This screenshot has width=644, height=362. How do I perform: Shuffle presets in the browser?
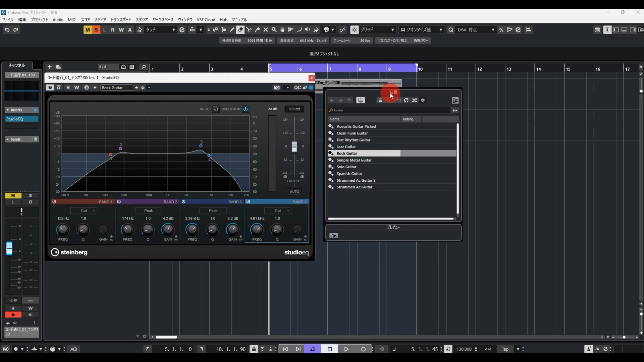point(415,100)
